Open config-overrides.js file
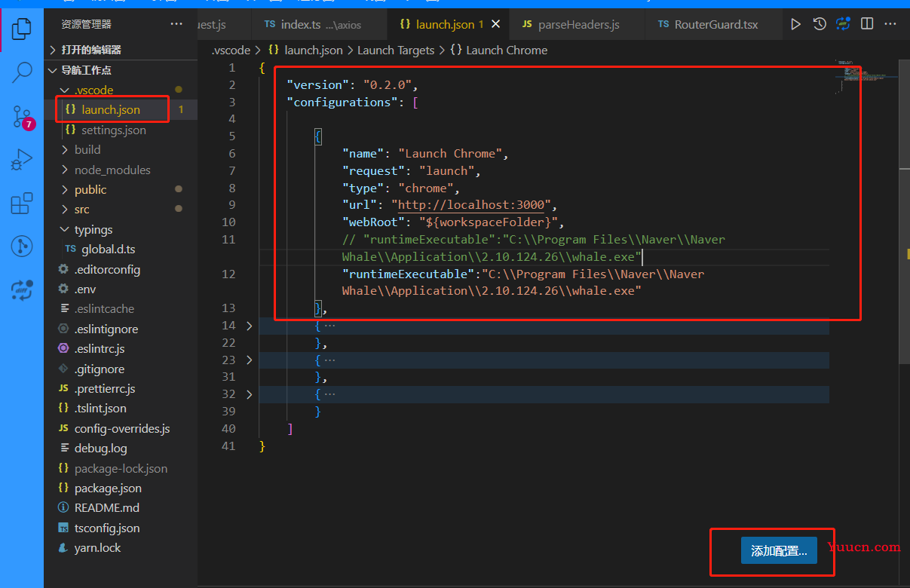910x588 pixels. tap(121, 428)
